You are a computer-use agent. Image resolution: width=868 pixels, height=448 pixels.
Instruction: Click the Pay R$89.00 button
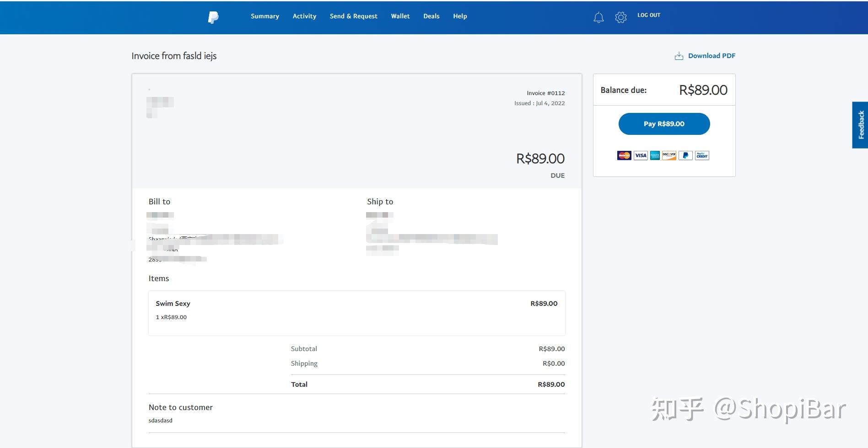tap(664, 124)
